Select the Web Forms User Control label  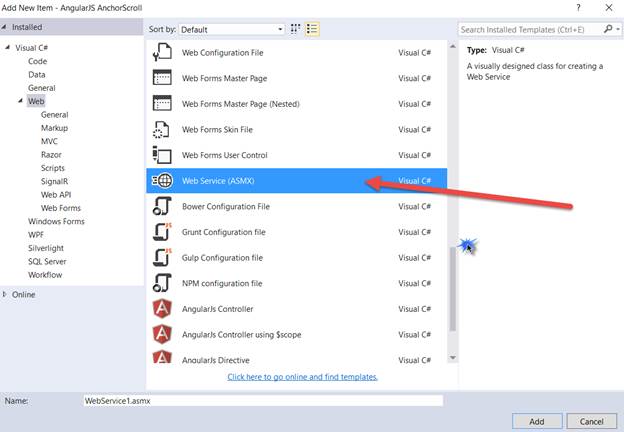coord(224,155)
